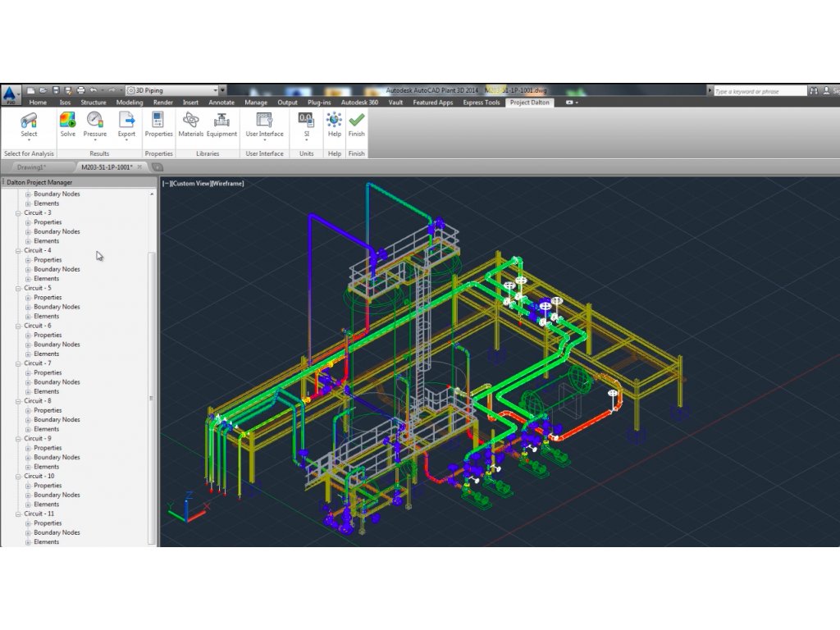Open the Project Dalton ribbon tab

(x=529, y=103)
